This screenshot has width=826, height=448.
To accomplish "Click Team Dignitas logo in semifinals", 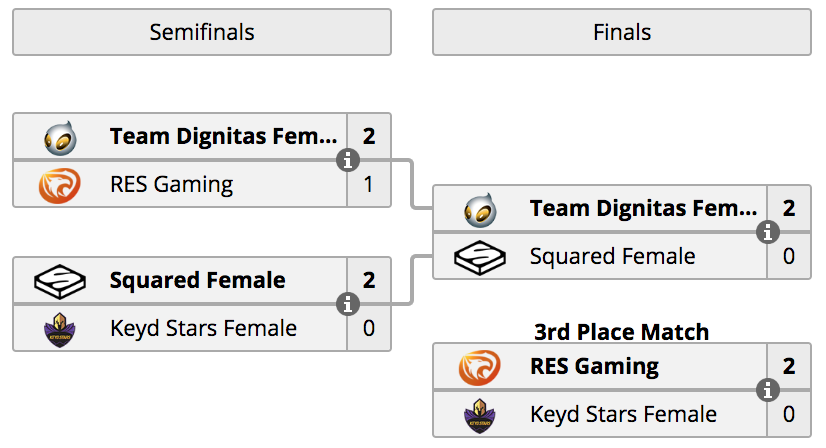I will coord(60,138).
